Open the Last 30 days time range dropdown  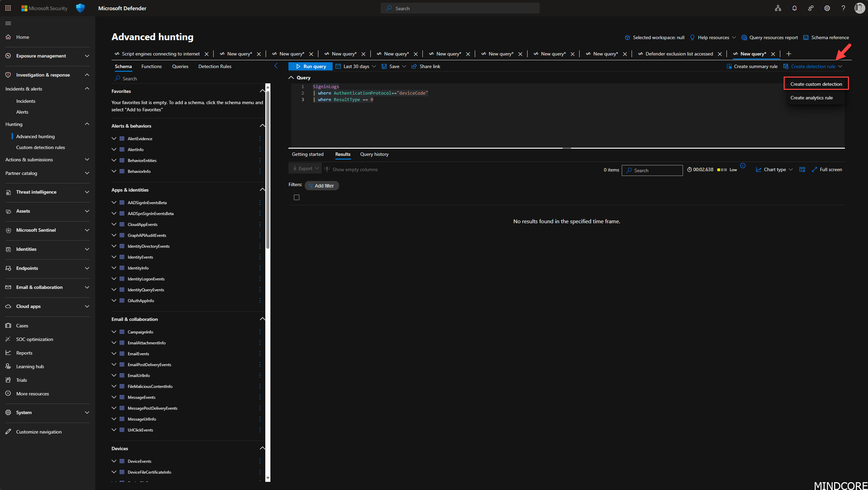pyautogui.click(x=356, y=66)
